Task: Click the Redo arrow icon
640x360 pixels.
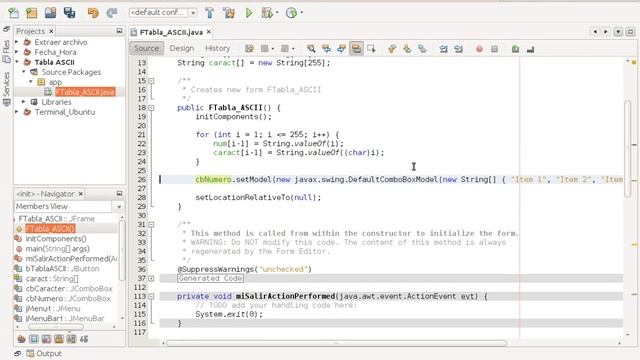Action: point(111,13)
